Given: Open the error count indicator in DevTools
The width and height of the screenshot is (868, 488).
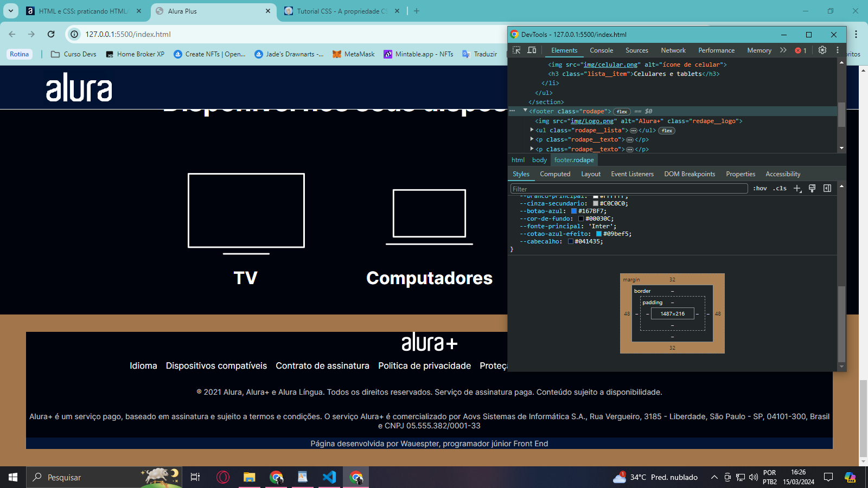Looking at the screenshot, I should tap(801, 50).
